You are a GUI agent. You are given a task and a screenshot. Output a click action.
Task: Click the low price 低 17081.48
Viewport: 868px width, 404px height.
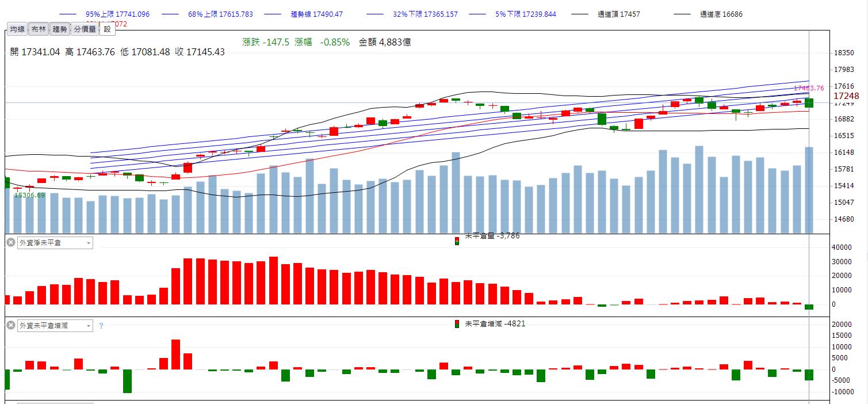(x=145, y=52)
